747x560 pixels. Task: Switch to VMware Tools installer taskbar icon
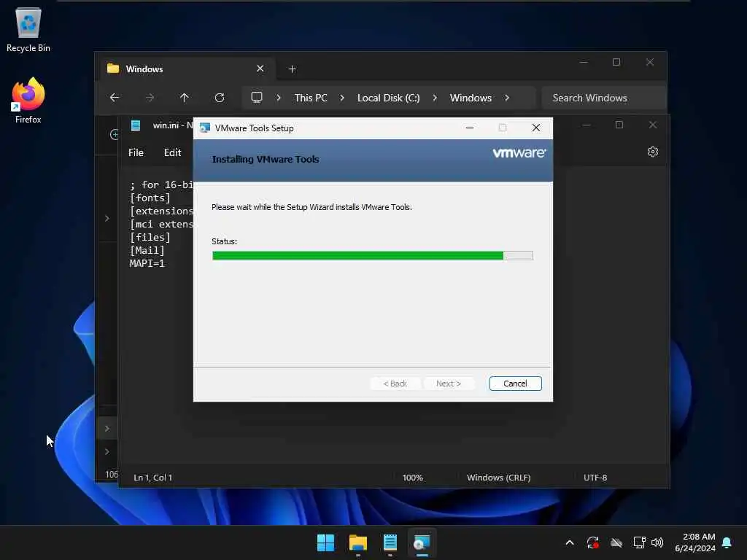[422, 542]
